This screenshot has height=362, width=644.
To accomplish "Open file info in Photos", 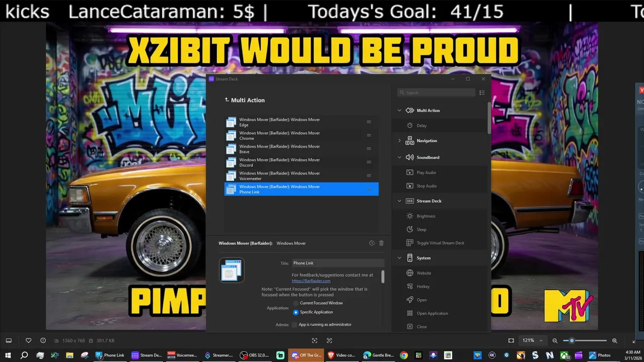I will [x=43, y=340].
